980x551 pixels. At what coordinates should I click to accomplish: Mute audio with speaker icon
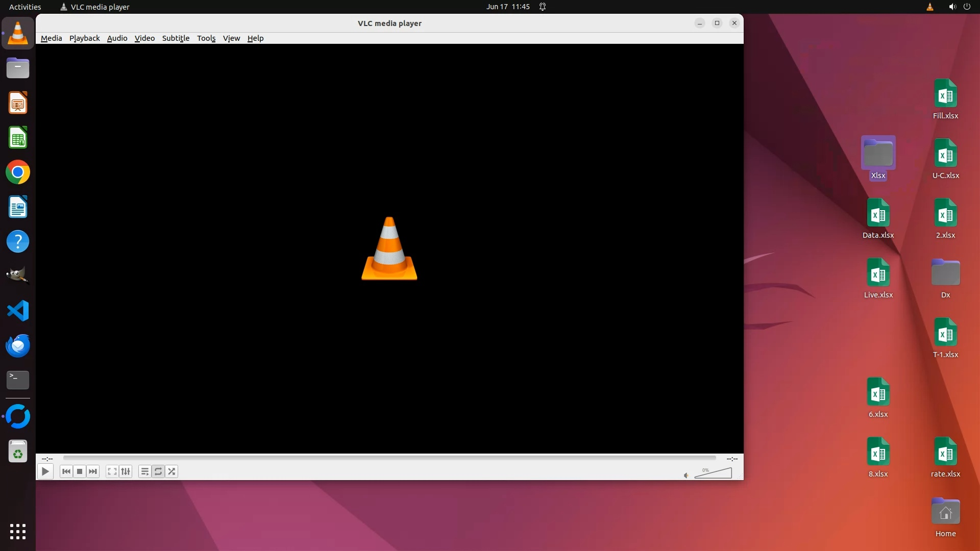point(686,475)
